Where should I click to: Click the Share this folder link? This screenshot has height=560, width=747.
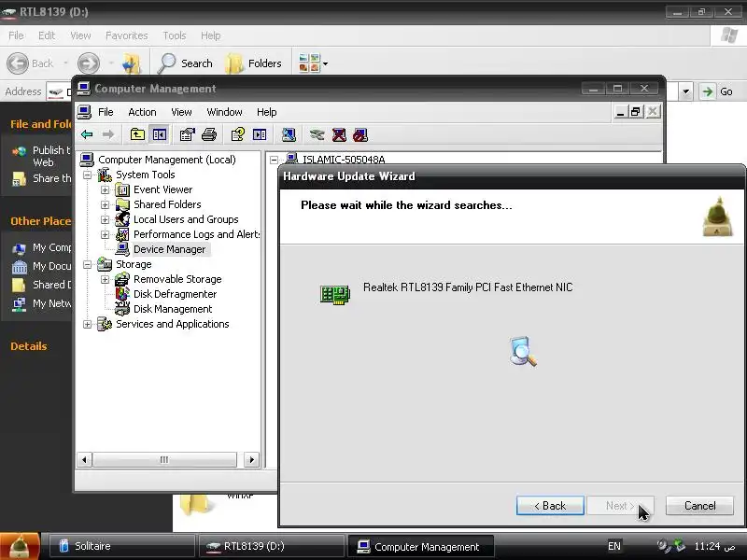click(x=51, y=178)
